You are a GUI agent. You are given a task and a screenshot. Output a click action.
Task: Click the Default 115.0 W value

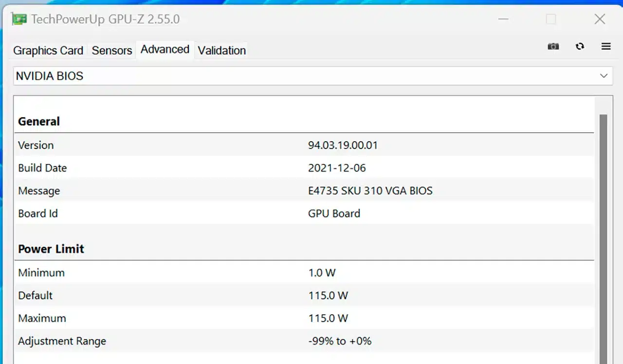[x=328, y=295]
